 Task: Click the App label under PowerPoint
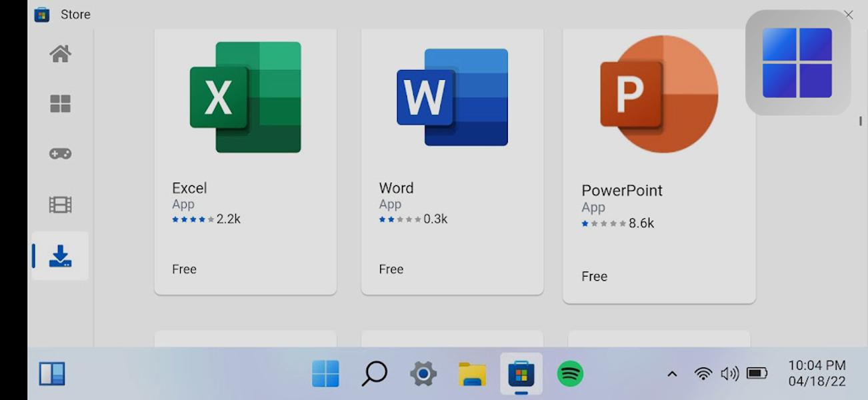coord(593,208)
